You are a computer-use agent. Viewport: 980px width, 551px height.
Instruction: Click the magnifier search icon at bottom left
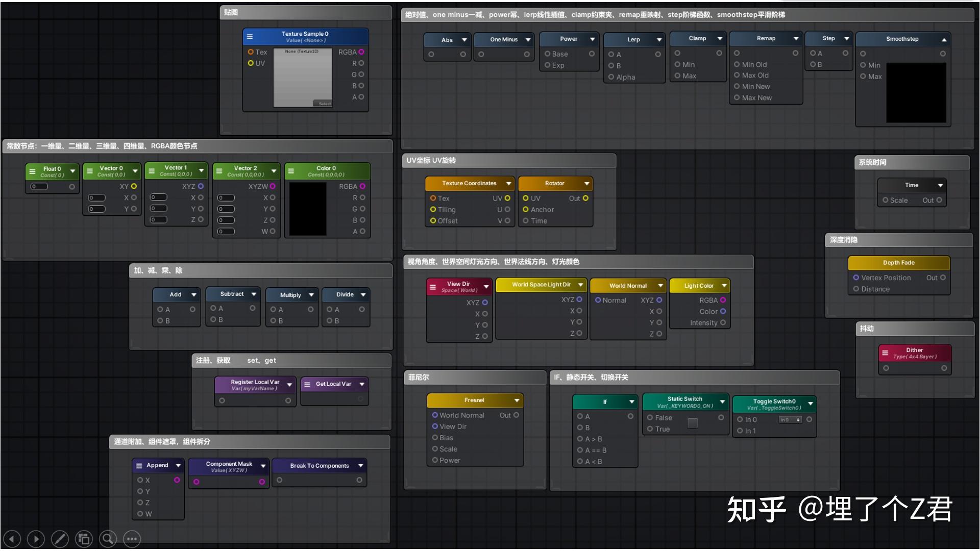[108, 539]
